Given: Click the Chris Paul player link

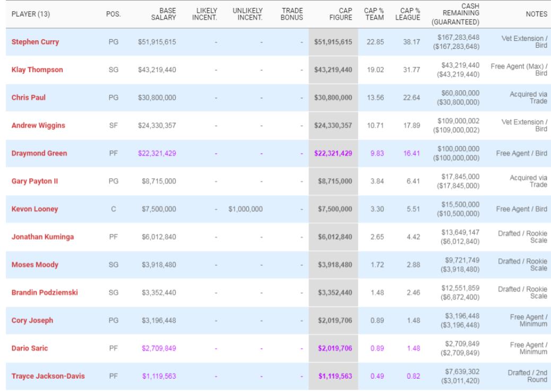Looking at the screenshot, I should pyautogui.click(x=29, y=97).
